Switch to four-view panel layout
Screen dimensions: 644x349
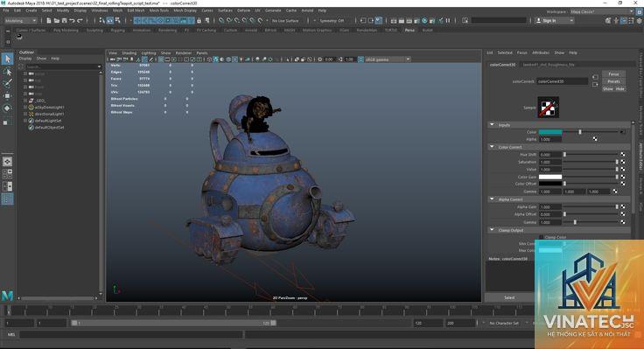(7, 174)
